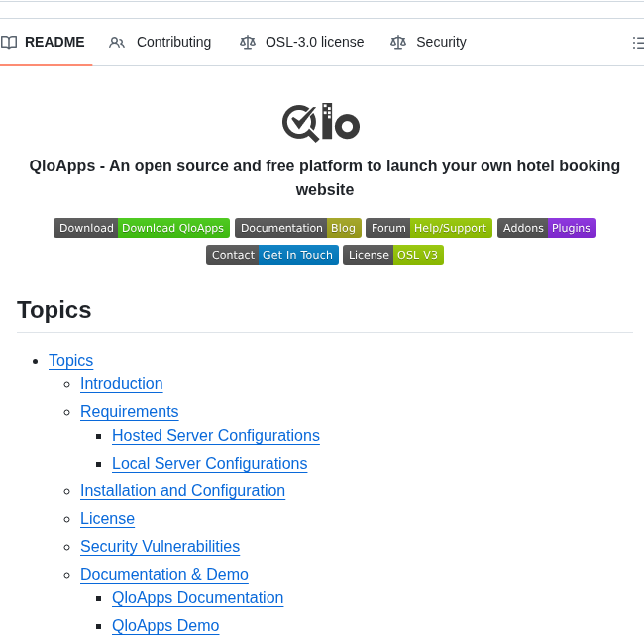
Task: Click the scale icon beside Security
Action: click(398, 42)
